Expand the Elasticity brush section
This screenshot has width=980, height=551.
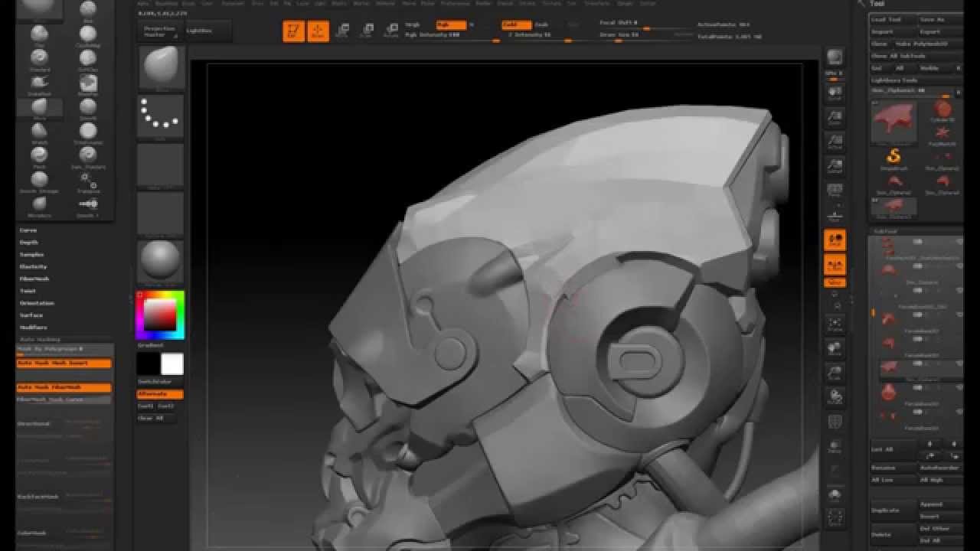coord(34,267)
